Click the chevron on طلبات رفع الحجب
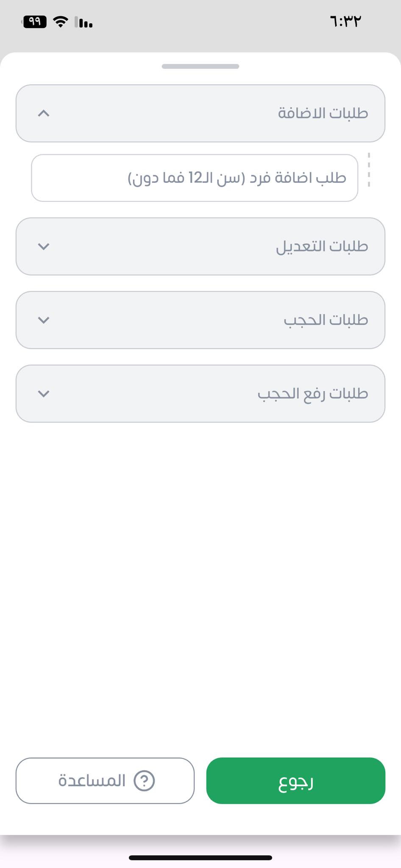 tap(44, 394)
